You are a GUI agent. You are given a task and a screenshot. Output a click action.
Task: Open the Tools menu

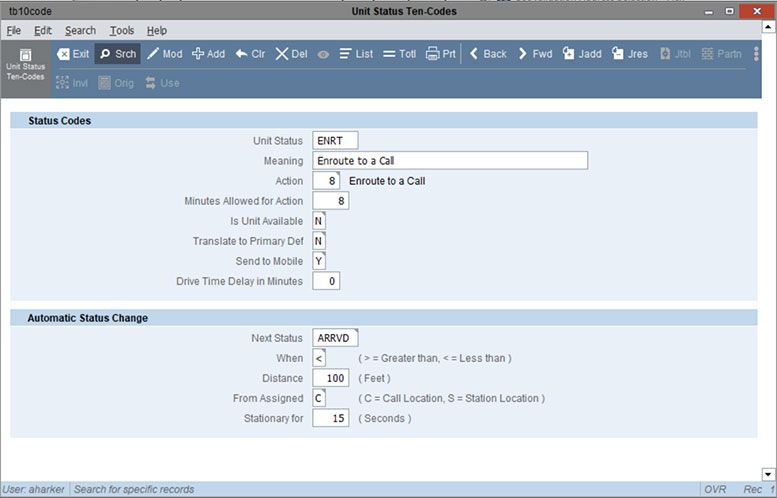pyautogui.click(x=122, y=31)
